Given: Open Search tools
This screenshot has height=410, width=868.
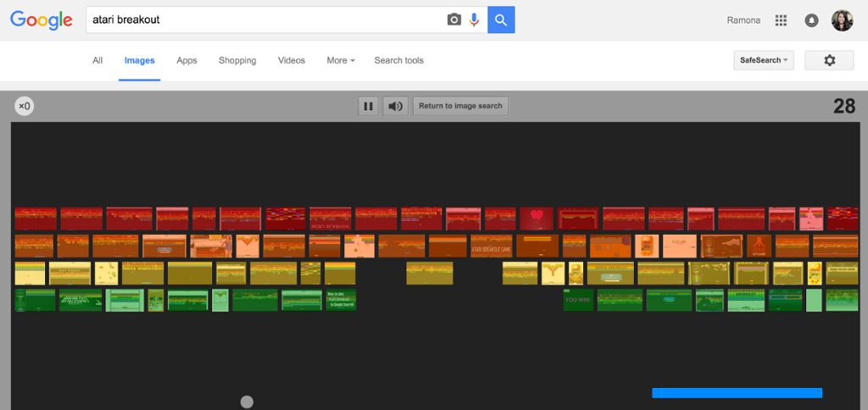Looking at the screenshot, I should pyautogui.click(x=398, y=60).
